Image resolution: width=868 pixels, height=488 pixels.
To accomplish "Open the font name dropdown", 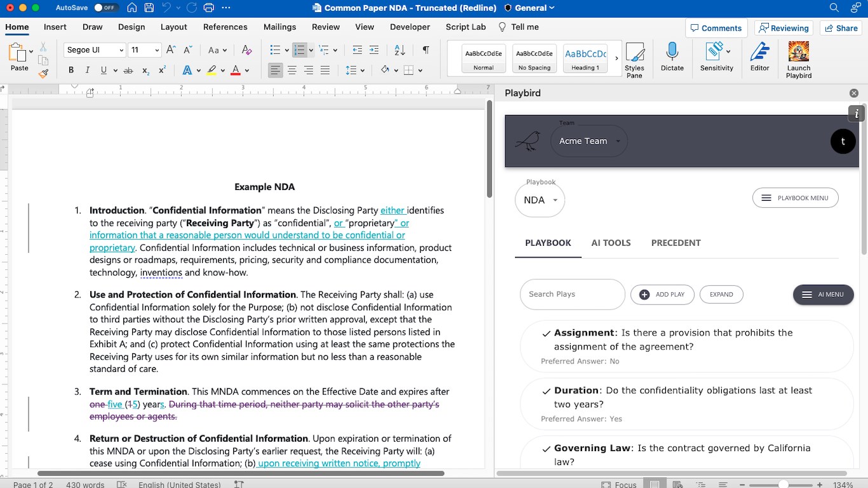I will coord(121,50).
